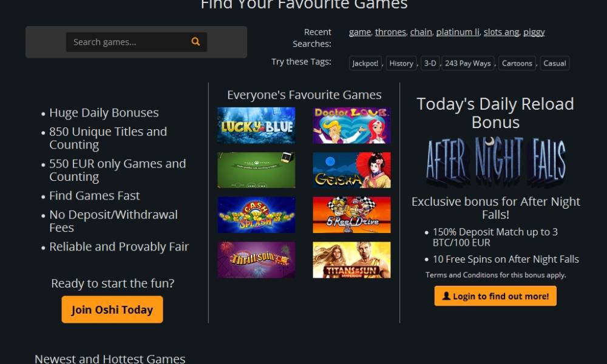Select the Cash Splash game tile
This screenshot has width=607, height=364.
point(256,215)
